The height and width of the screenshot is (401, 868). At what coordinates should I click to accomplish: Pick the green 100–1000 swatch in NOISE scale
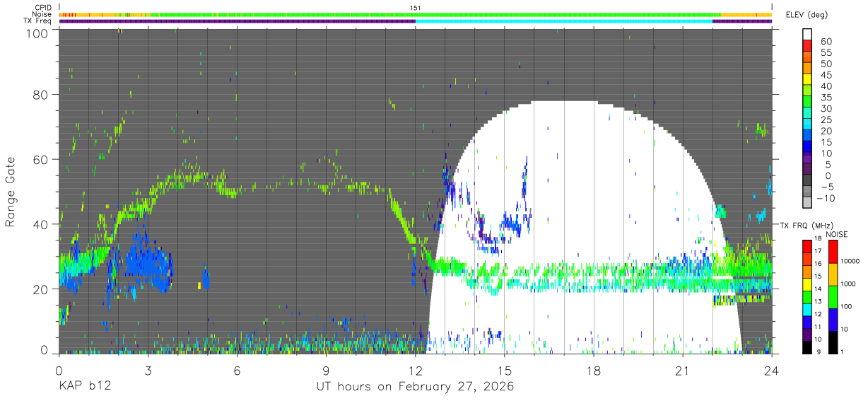click(833, 296)
